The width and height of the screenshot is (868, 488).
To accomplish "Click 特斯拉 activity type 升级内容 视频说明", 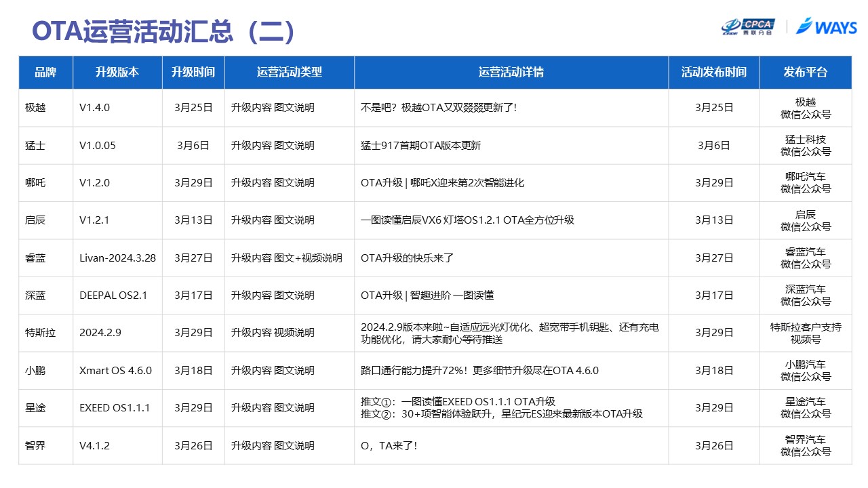I will [273, 333].
